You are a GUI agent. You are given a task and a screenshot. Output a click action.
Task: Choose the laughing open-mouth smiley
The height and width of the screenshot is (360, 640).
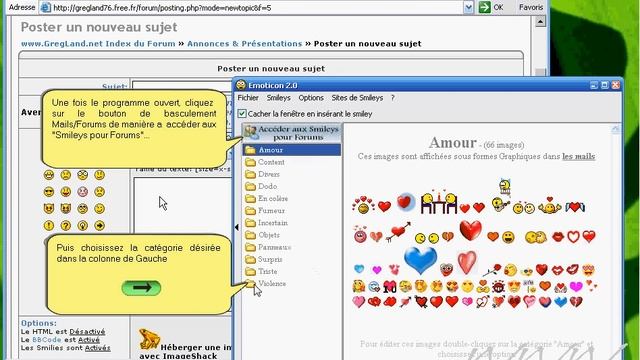508,237
